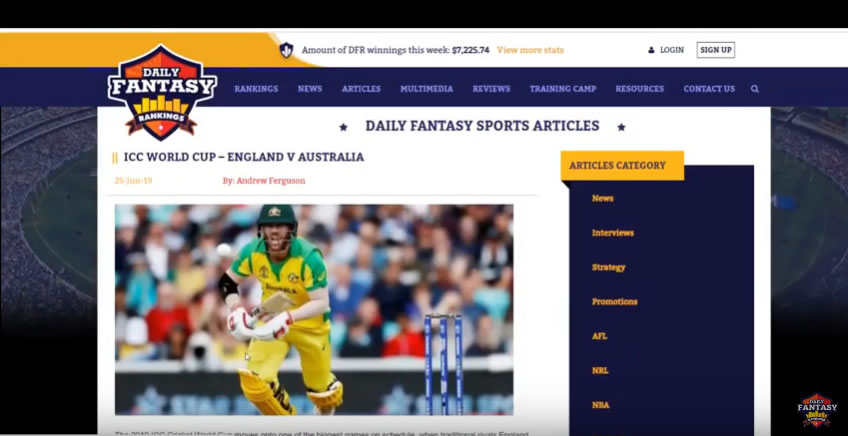Select the AFL articles category

tap(599, 336)
